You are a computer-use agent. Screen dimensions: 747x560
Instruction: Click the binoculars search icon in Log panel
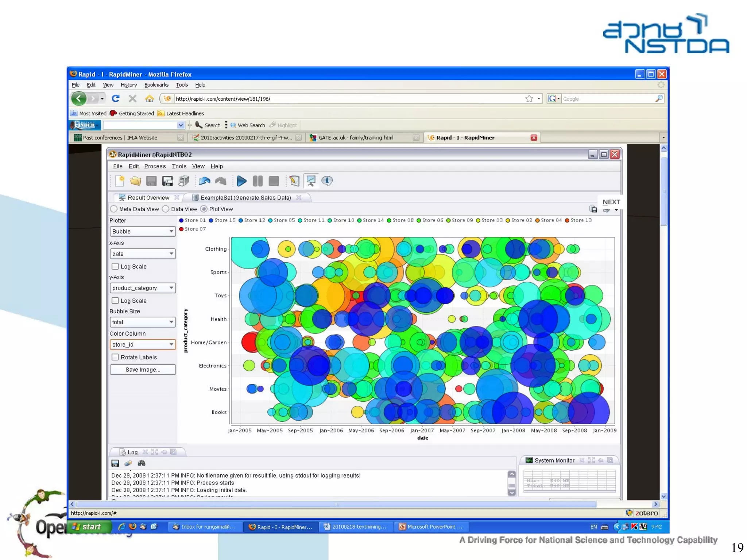pyautogui.click(x=142, y=463)
